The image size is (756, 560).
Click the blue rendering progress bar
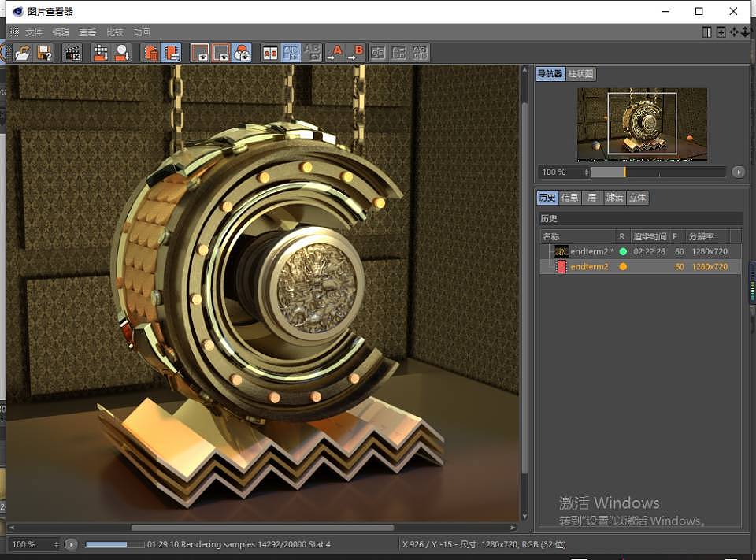(115, 544)
